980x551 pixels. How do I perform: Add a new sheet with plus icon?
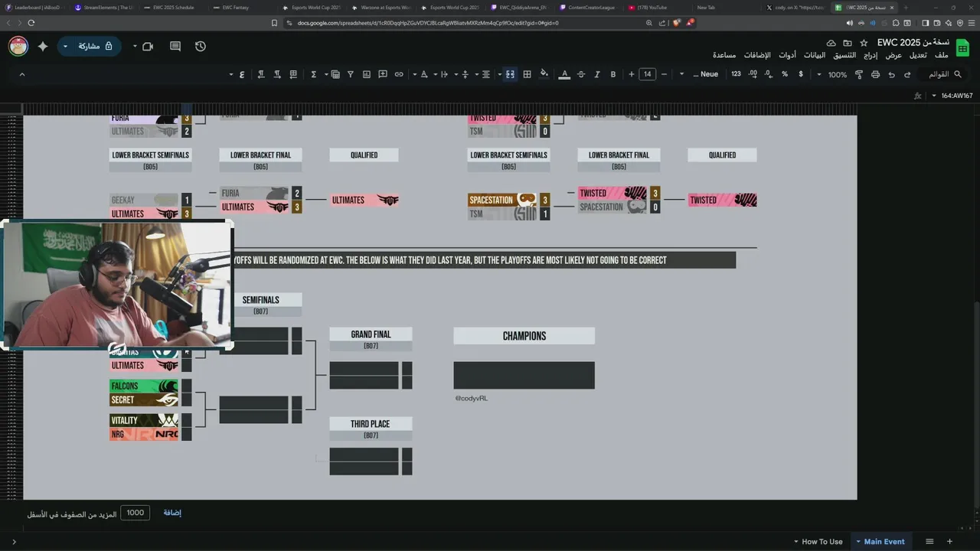tap(949, 541)
